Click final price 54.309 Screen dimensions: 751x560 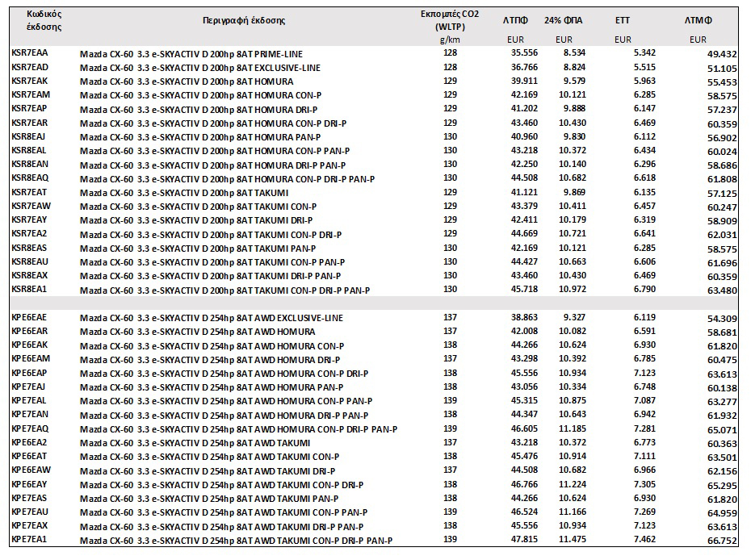[x=722, y=319]
